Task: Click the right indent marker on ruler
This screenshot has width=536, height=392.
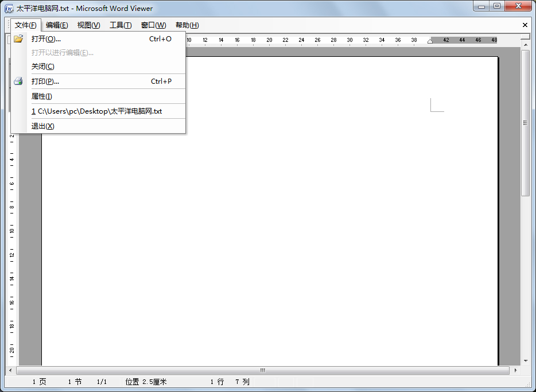Action: [430, 41]
